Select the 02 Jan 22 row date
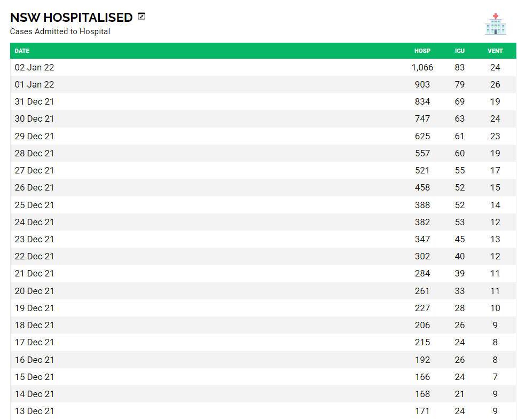The width and height of the screenshot is (518, 420). (34, 67)
